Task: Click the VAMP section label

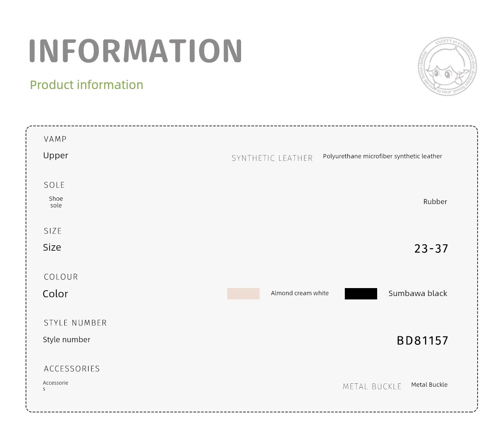Action: (55, 139)
